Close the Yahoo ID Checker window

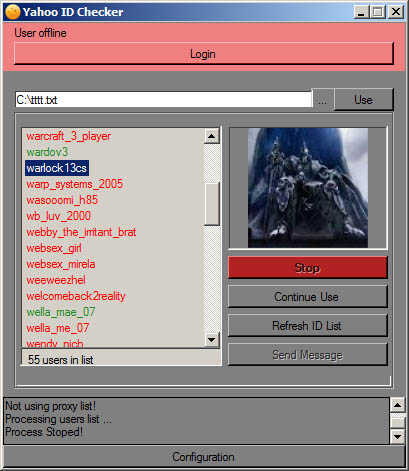click(x=396, y=12)
